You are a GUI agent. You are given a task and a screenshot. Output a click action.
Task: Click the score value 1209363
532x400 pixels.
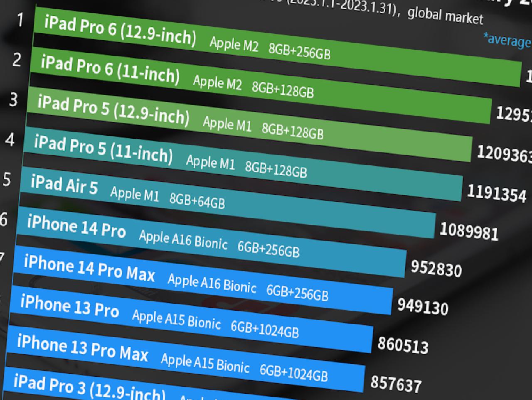coord(504,153)
